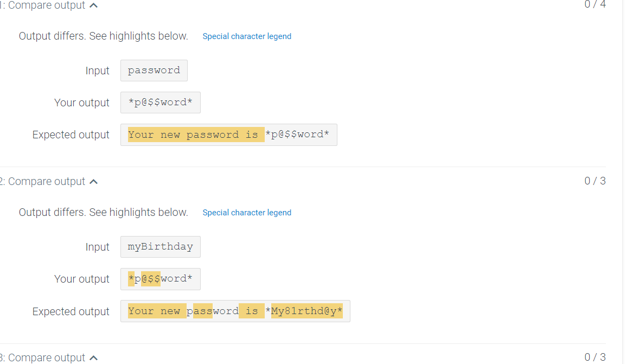Image resolution: width=626 pixels, height=364 pixels.
Task: Click the upward chevron icon beside first heading
Action: click(x=93, y=5)
